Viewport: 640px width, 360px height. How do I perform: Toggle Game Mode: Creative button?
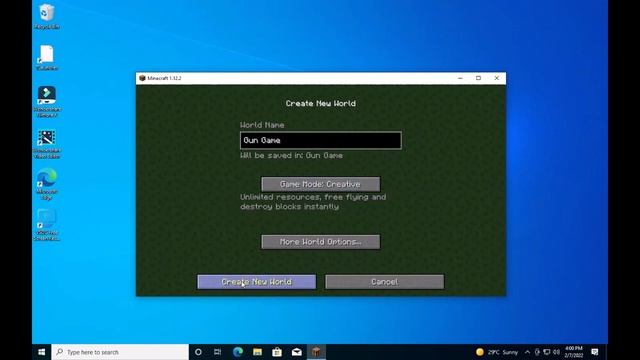pos(320,184)
